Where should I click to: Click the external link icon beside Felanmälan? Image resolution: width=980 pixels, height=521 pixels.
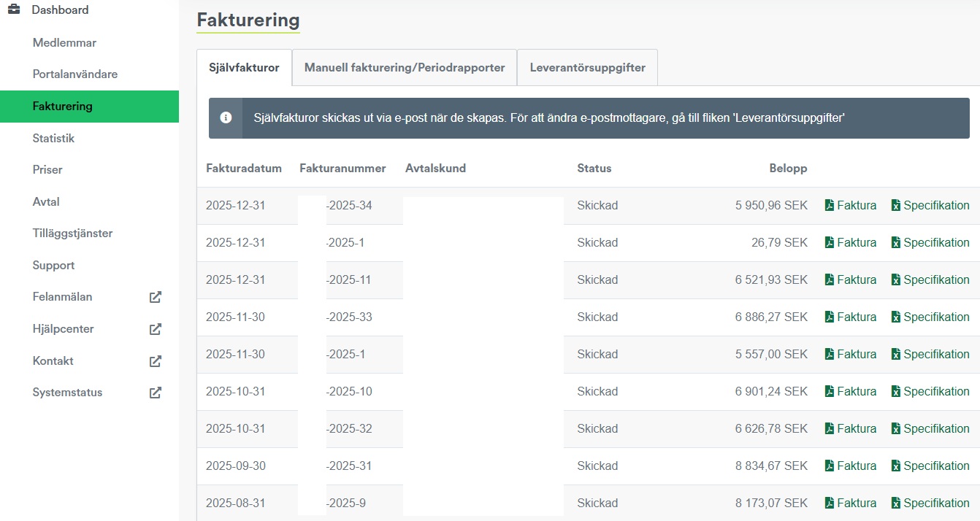point(155,297)
